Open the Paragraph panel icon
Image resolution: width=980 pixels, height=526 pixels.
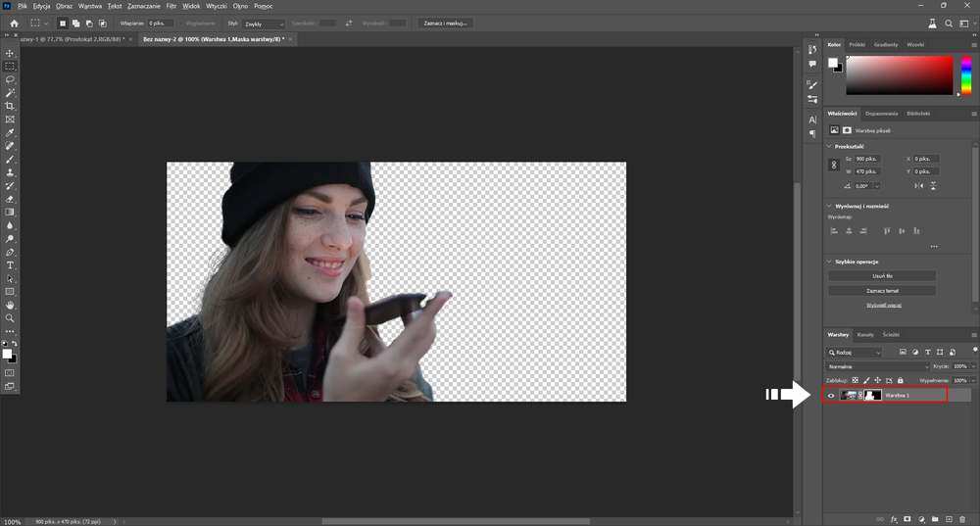tap(812, 133)
